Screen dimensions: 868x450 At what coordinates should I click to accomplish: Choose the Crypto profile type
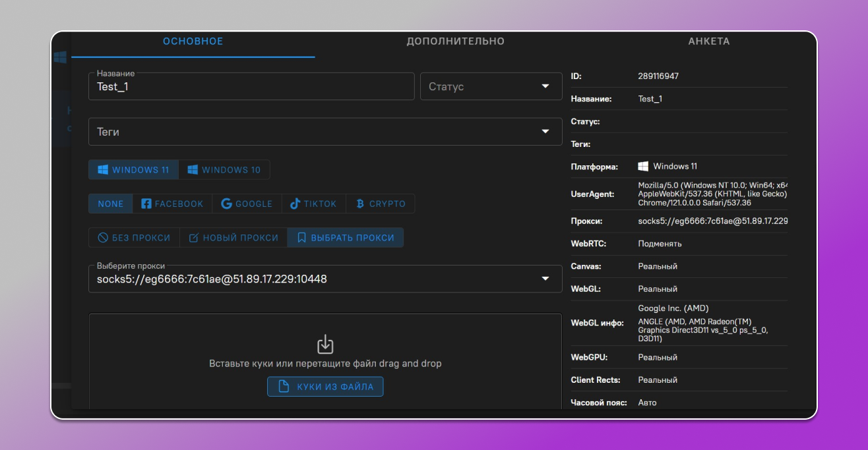point(381,204)
